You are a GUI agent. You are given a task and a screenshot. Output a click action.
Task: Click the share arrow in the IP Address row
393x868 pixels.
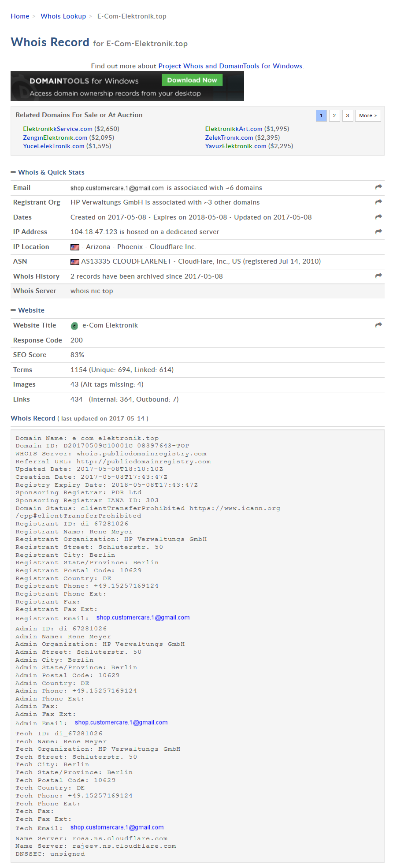tap(378, 231)
